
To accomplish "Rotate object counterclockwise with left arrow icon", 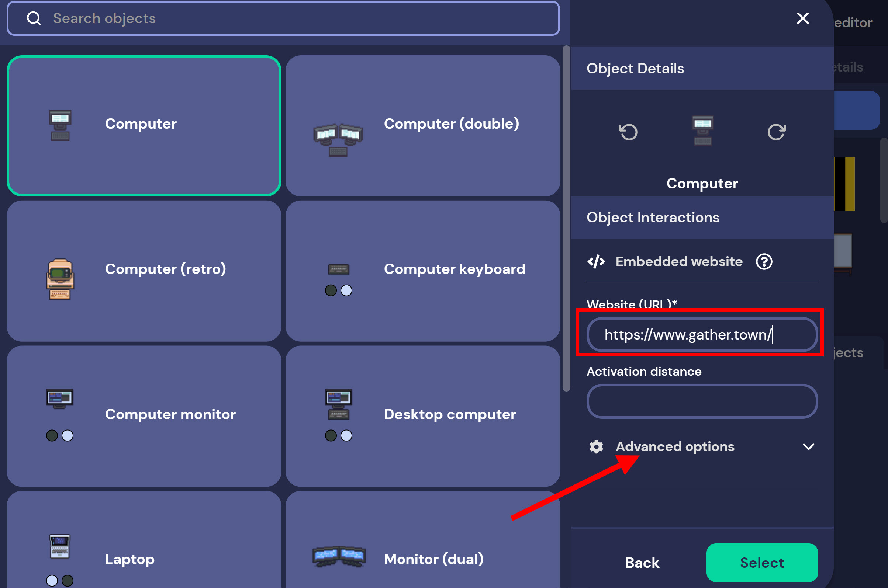I will [x=628, y=132].
